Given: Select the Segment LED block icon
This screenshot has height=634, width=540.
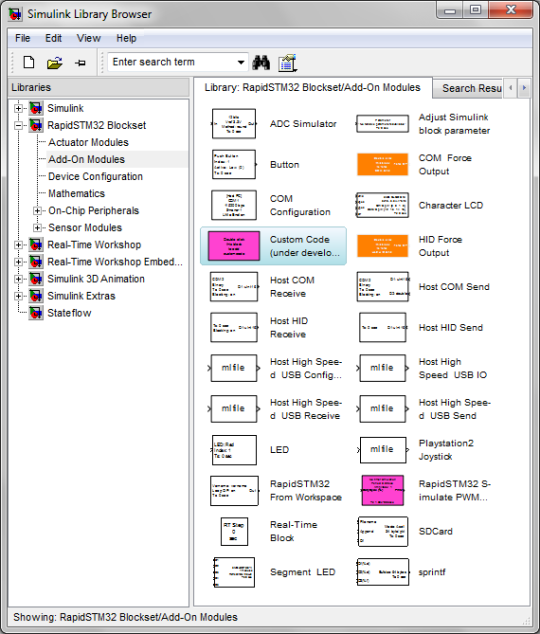Looking at the screenshot, I should pos(234,572).
